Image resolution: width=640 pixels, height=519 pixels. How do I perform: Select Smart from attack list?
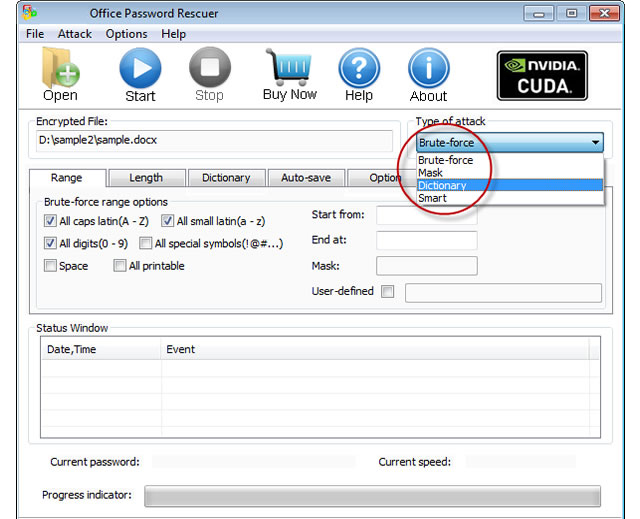(x=510, y=198)
